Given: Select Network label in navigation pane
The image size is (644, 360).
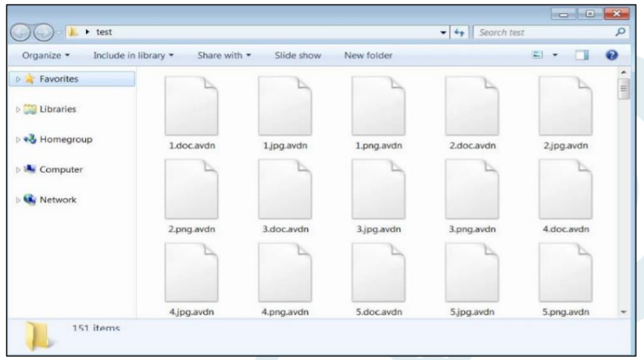Looking at the screenshot, I should [58, 200].
